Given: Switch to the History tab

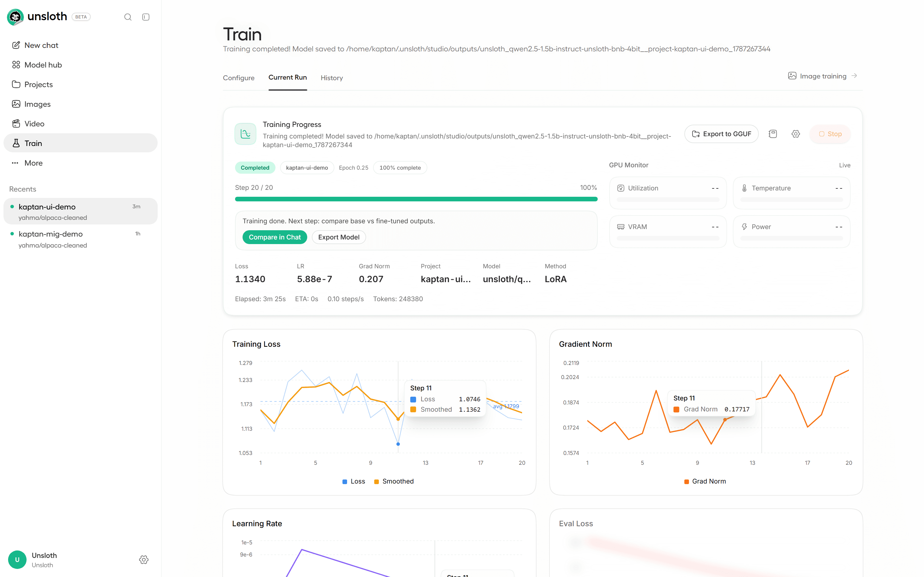Looking at the screenshot, I should [x=331, y=78].
